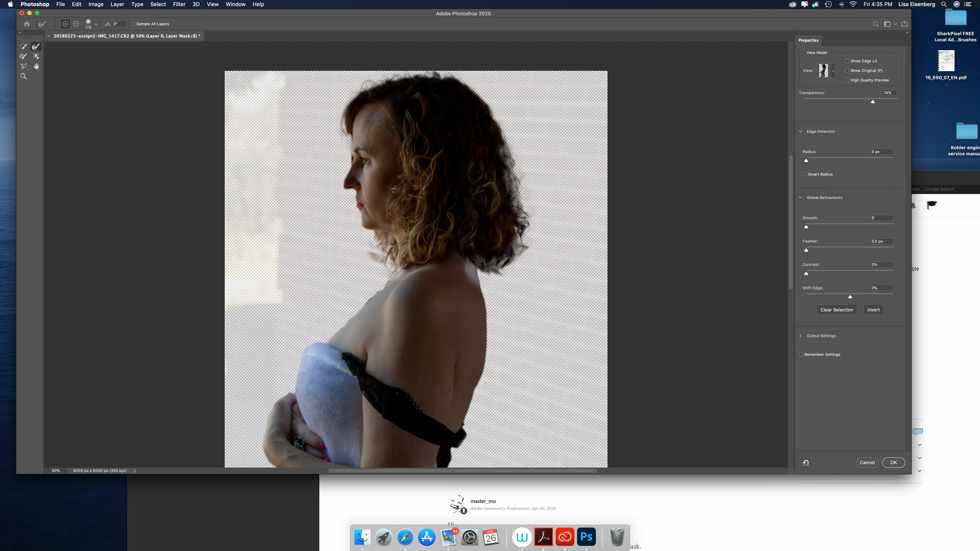The image size is (980, 551).
Task: Enable Smart Radius checkbox
Action: coord(805,174)
